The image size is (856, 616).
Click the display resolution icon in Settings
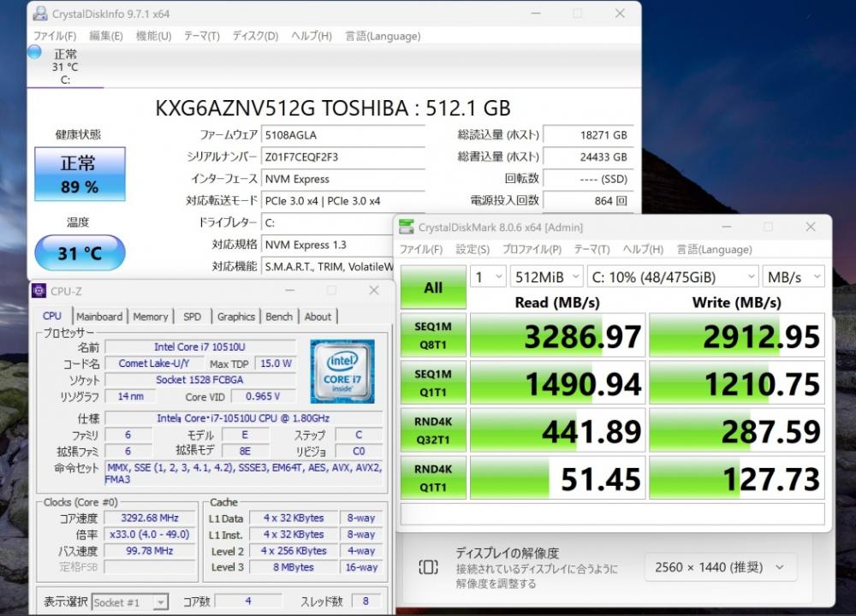pyautogui.click(x=429, y=567)
